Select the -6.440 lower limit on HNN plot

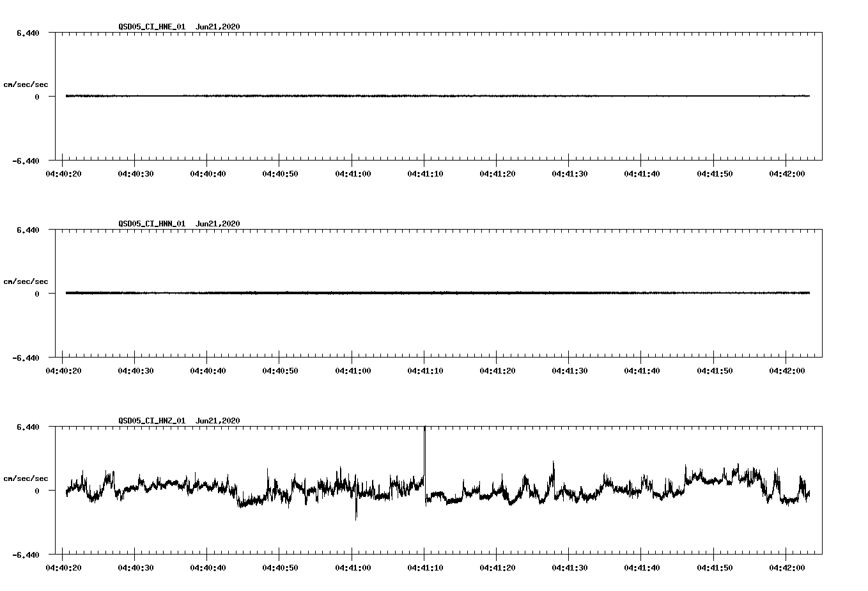pyautogui.click(x=26, y=358)
